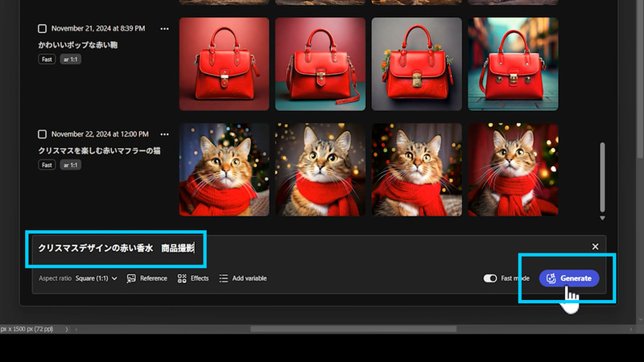Click the horizontal scrollbar at the bottom
Image resolution: width=644 pixels, height=362 pixels.
point(353,329)
